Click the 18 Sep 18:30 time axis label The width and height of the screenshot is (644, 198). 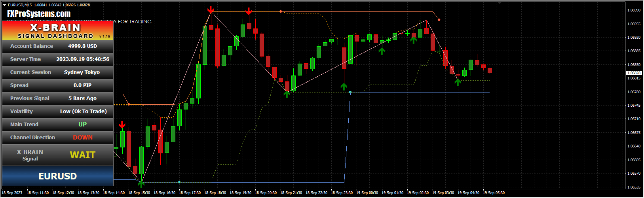pos(215,193)
